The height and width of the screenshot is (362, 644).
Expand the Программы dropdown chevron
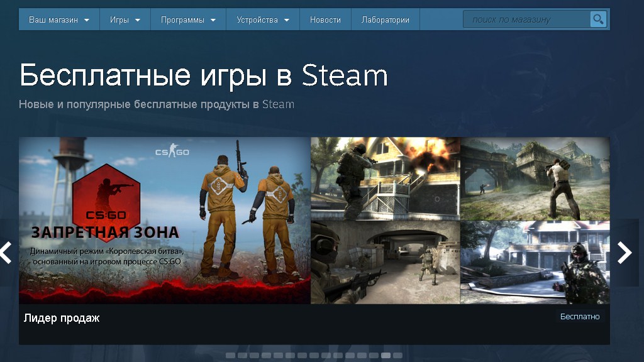214,19
